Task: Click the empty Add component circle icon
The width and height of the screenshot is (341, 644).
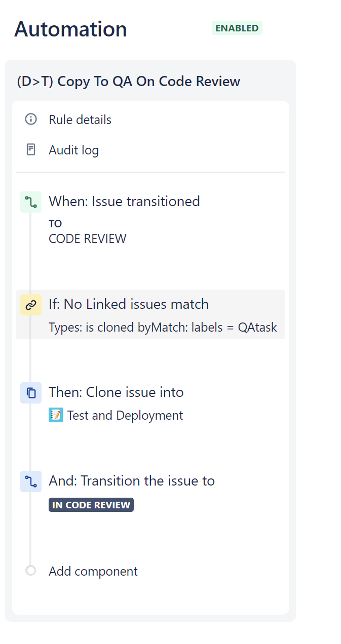Action: point(30,571)
